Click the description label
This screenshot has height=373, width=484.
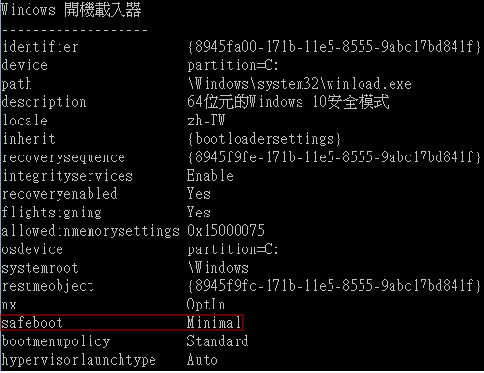coord(44,102)
